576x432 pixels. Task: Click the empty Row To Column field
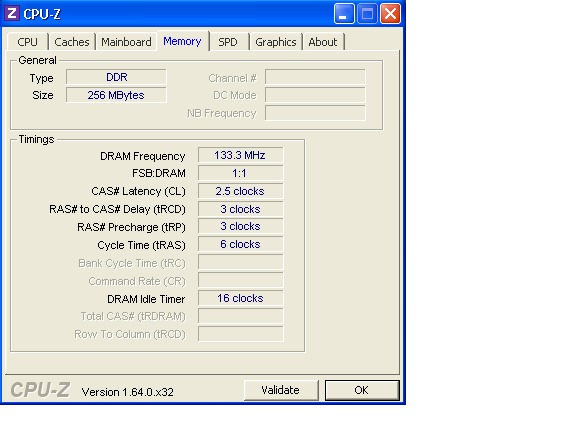(241, 334)
